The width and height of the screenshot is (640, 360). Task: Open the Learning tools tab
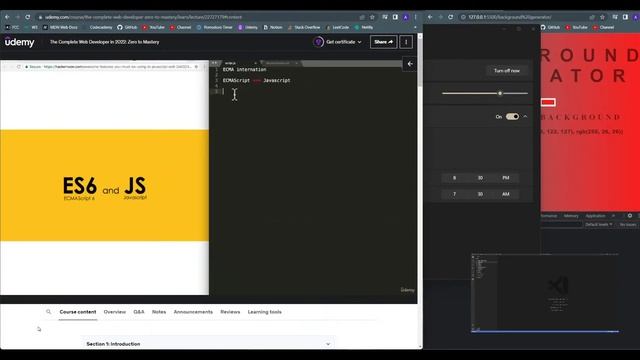coord(264,312)
